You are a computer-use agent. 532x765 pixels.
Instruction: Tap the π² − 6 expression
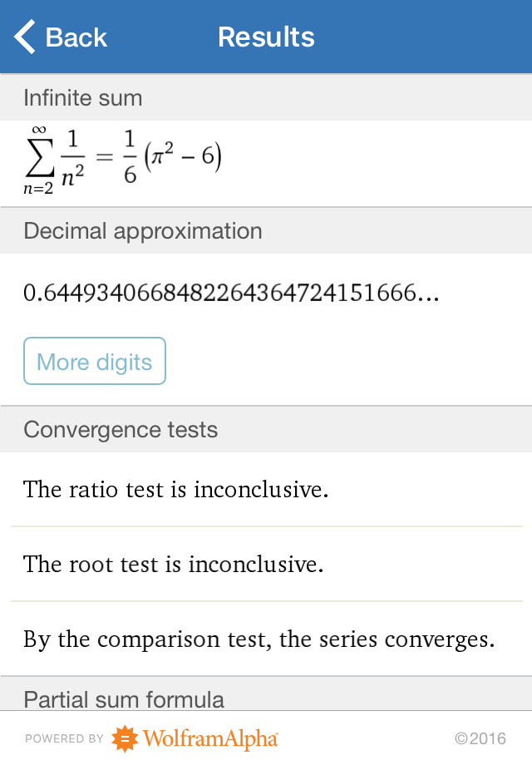point(184,158)
